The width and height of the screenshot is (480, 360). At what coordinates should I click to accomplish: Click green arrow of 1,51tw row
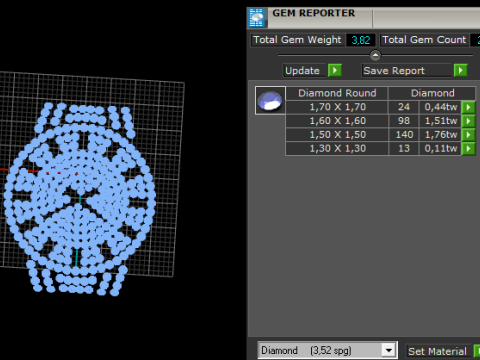pyautogui.click(x=468, y=121)
